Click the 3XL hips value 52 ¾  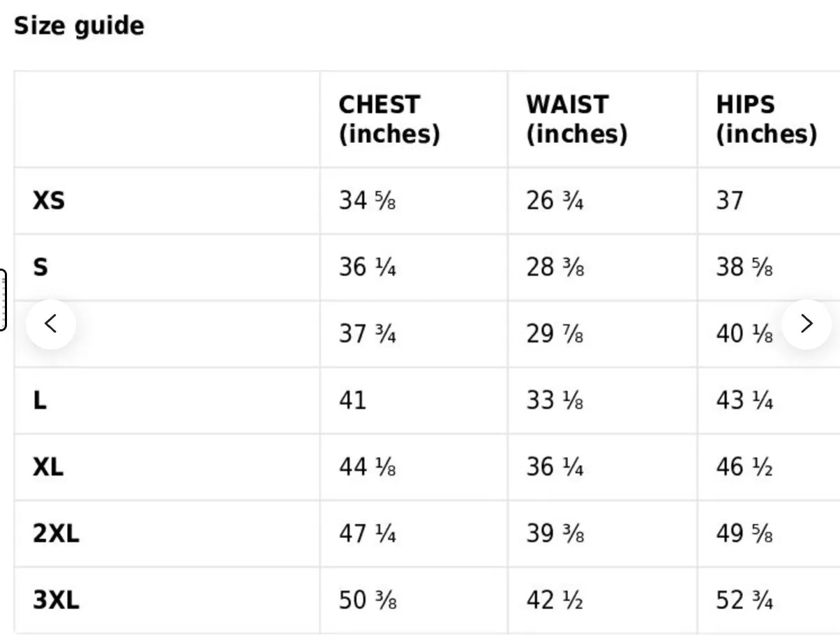coord(745,600)
